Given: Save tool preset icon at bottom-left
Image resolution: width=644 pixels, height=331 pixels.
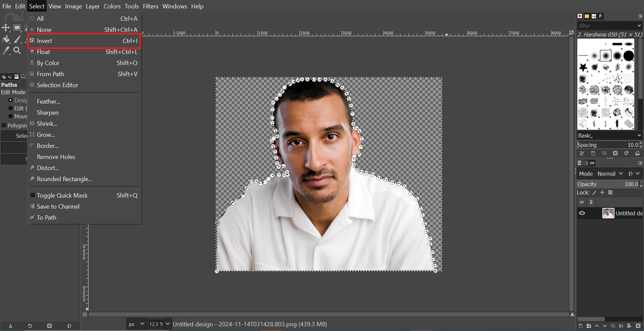Looking at the screenshot, I should [x=10, y=326].
